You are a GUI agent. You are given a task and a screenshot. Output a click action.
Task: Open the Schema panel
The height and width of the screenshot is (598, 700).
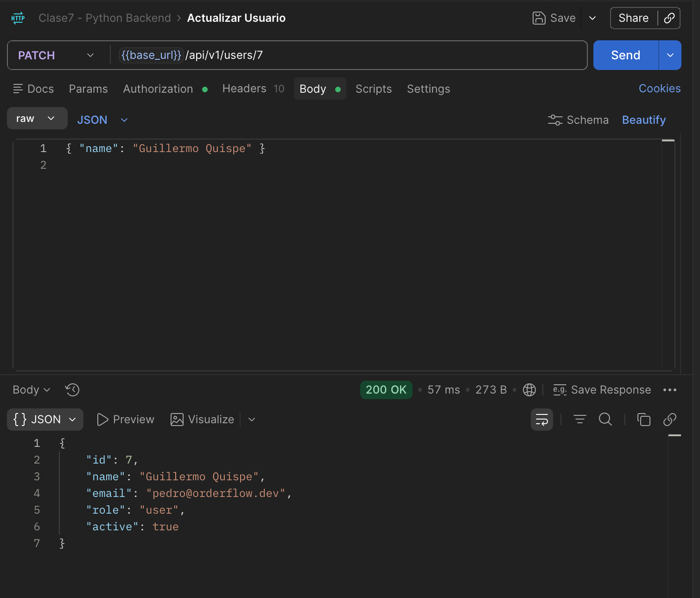pos(578,120)
